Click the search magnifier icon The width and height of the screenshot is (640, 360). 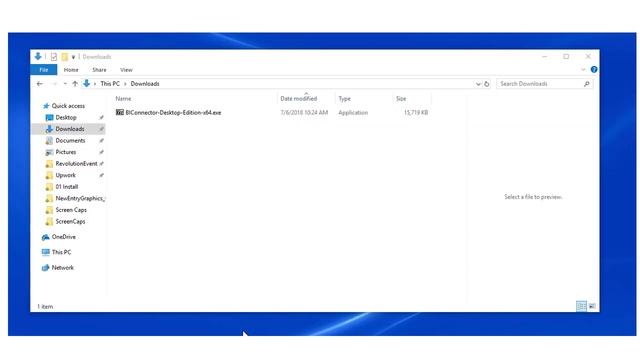[587, 84]
